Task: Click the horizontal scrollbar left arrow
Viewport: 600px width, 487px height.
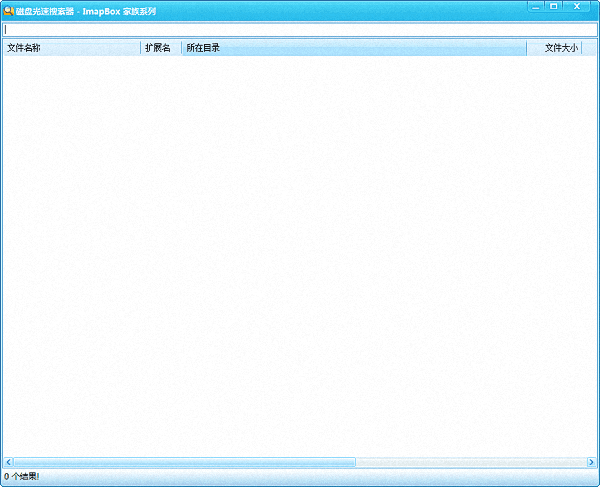Action: click(x=8, y=462)
